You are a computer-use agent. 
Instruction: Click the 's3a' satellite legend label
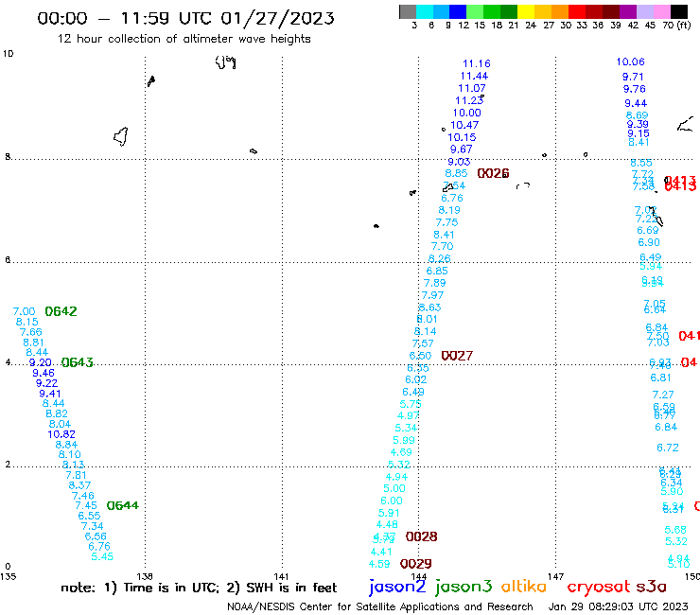(651, 587)
